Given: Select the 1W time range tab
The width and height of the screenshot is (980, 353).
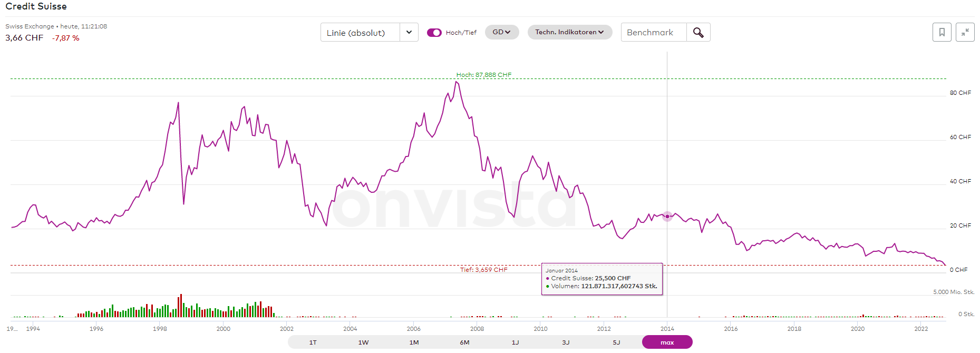Looking at the screenshot, I should 363,342.
